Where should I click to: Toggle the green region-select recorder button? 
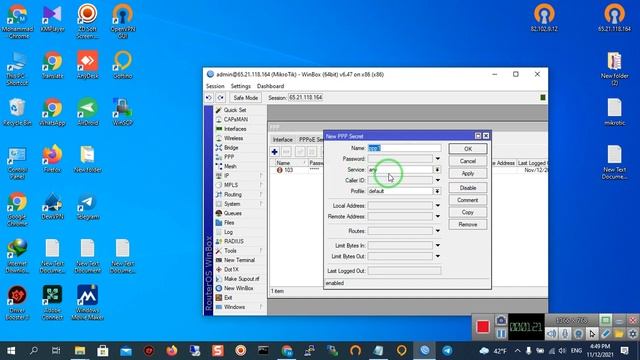[605, 320]
